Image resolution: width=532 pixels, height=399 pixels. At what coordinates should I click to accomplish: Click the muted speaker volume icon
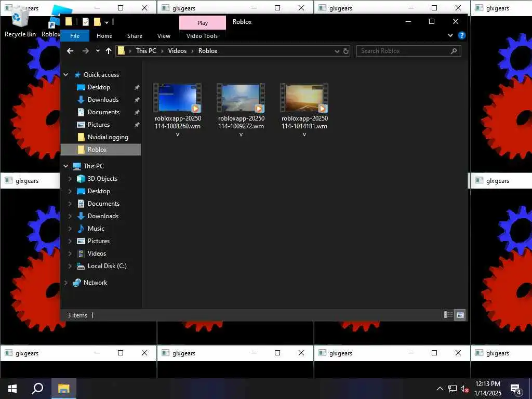[464, 389]
